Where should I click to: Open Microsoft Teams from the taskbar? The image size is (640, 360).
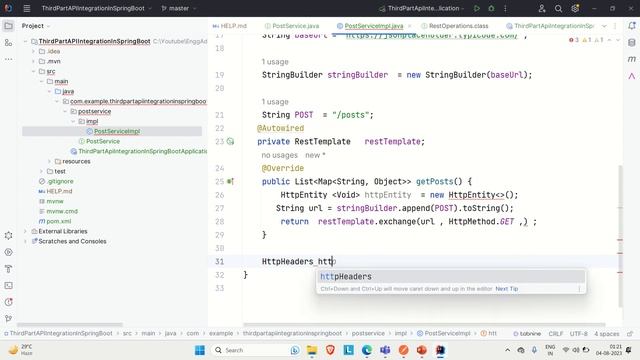point(385,350)
